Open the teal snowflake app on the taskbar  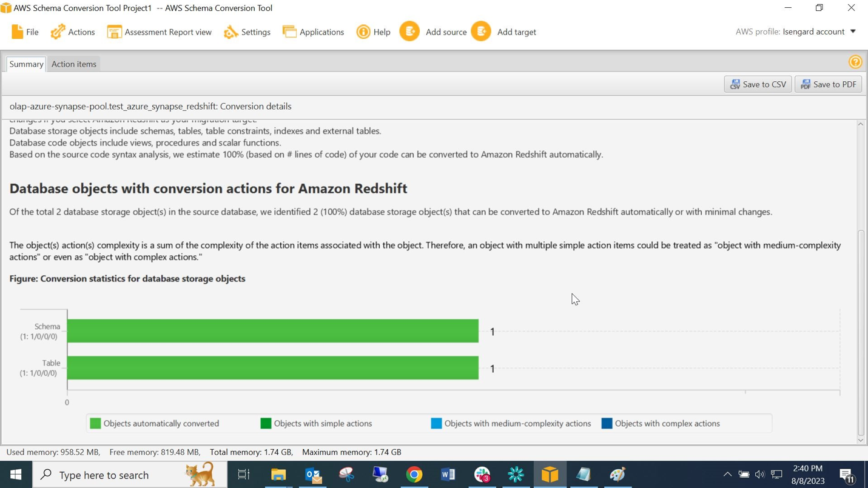tap(516, 475)
